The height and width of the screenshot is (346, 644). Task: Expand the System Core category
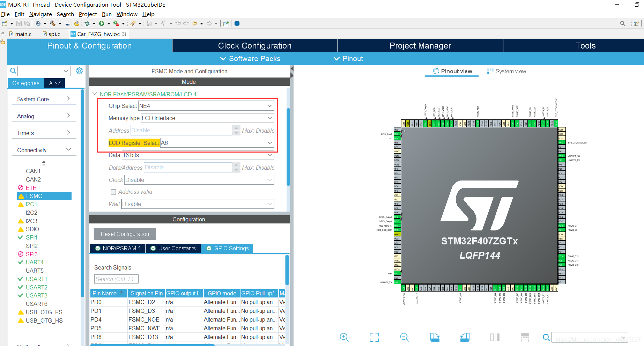44,99
